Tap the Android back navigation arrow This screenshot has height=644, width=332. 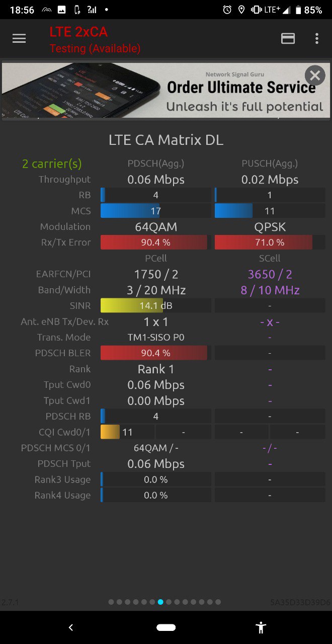(x=71, y=627)
